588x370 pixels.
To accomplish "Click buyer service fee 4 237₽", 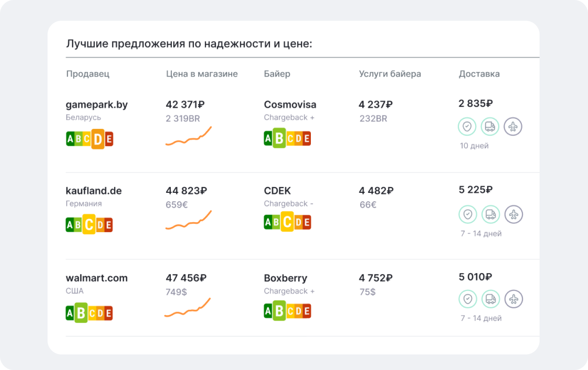I will (x=376, y=105).
